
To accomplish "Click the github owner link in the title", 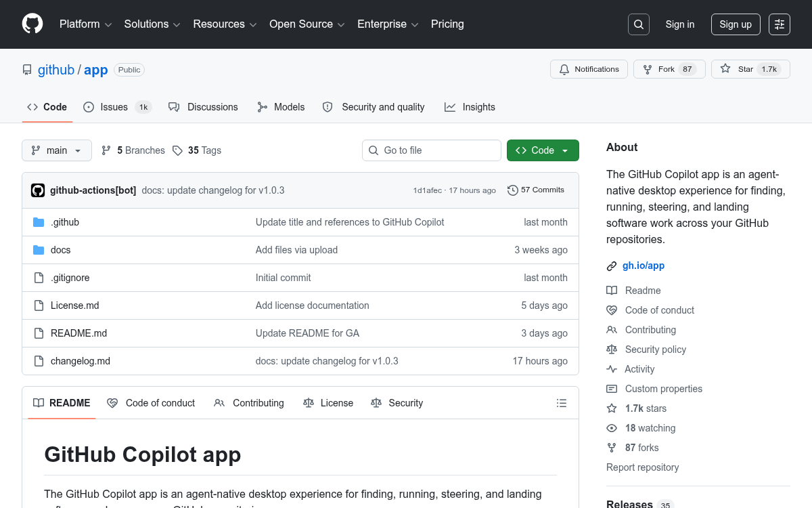I will (56, 70).
